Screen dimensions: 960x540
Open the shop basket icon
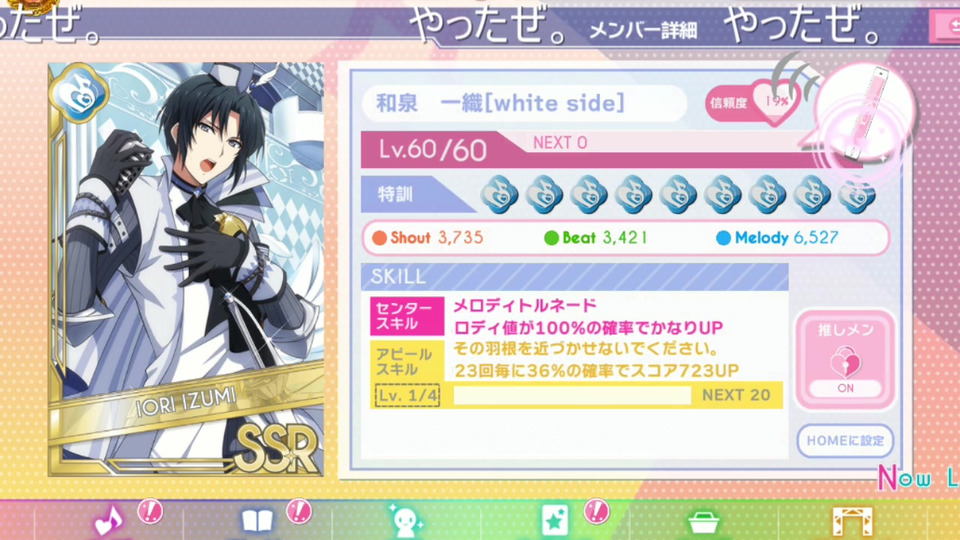coord(703,523)
